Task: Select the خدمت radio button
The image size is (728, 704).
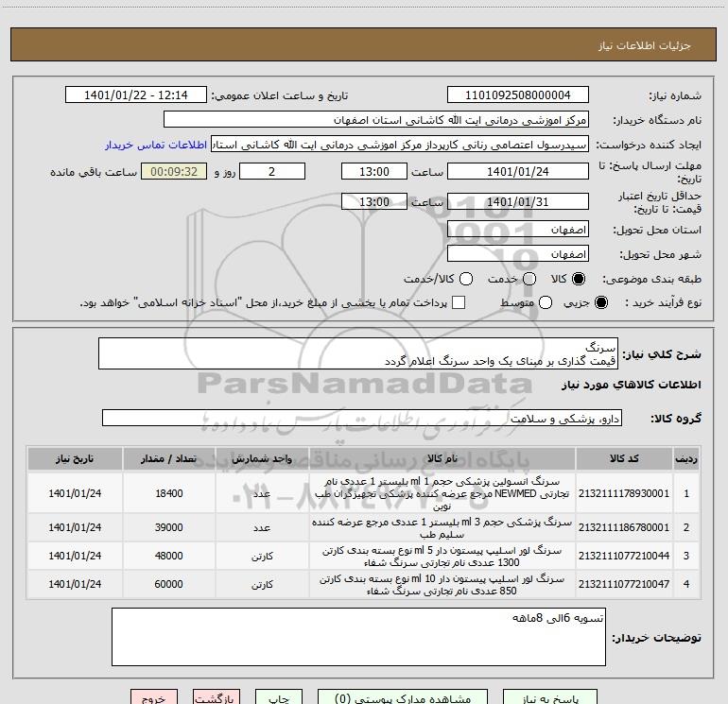Action: (529, 279)
